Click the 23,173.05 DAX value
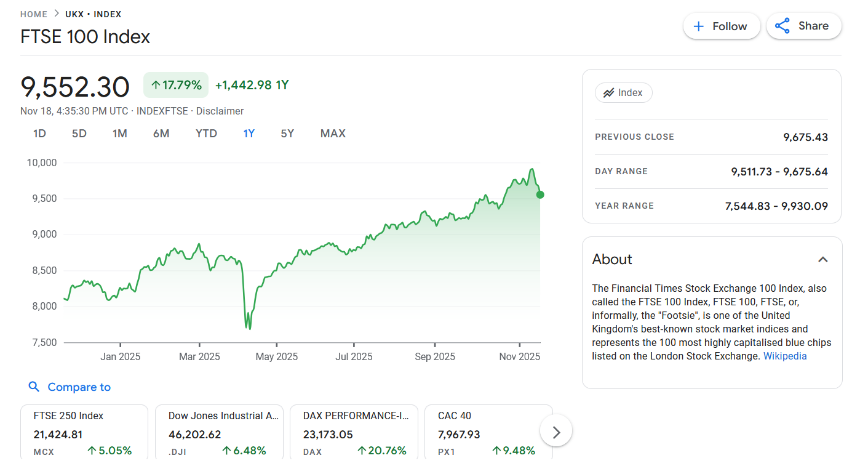This screenshot has height=474, width=868. click(x=328, y=435)
